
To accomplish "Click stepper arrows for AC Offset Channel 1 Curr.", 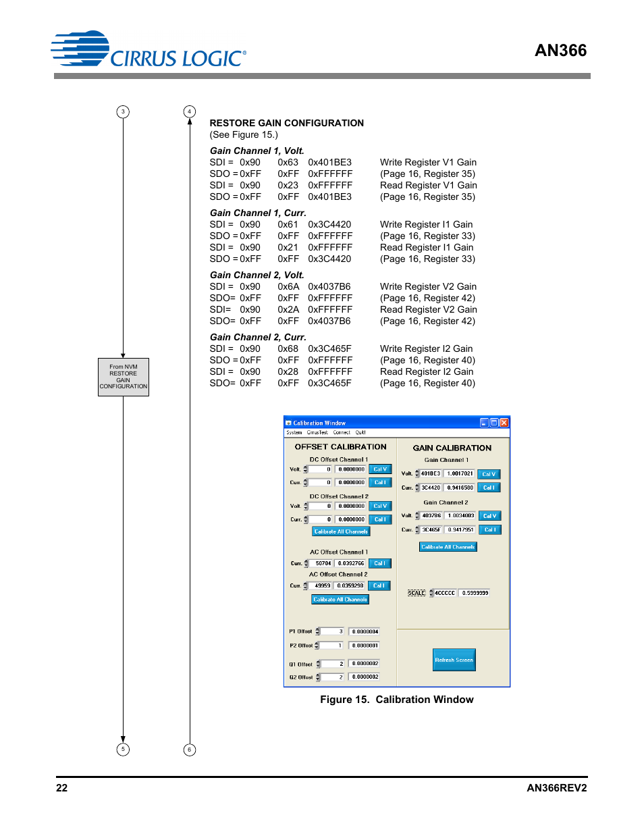I will point(306,563).
